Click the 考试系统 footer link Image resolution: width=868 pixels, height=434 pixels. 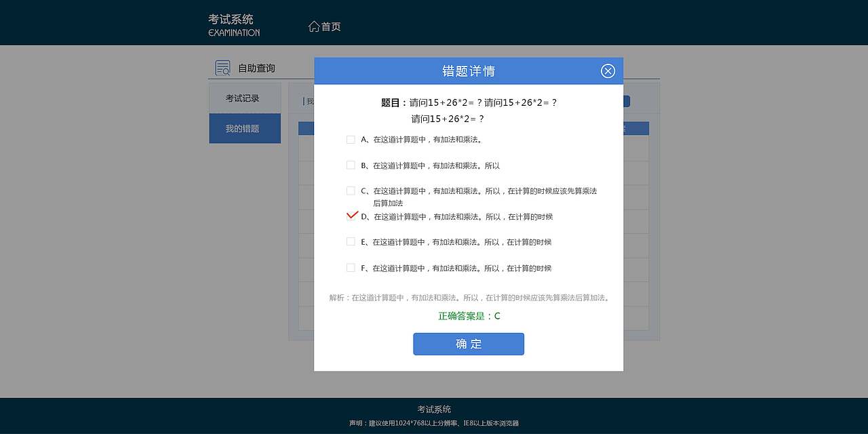(x=433, y=409)
